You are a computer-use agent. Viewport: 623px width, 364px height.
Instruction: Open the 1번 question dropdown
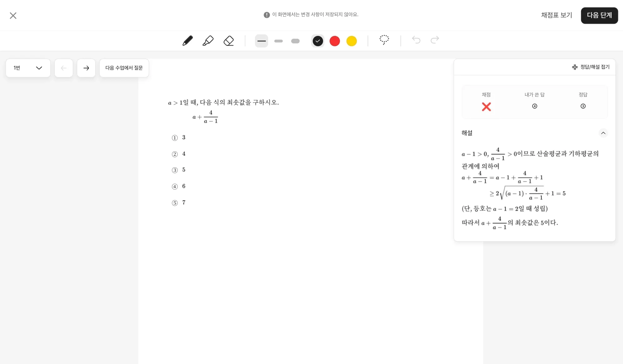click(28, 68)
